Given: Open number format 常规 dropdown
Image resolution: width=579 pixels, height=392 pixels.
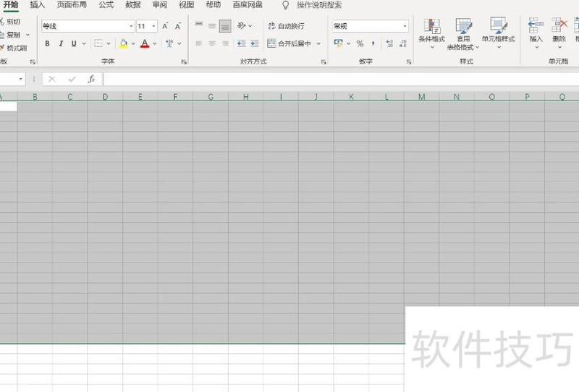Looking at the screenshot, I should pos(405,26).
